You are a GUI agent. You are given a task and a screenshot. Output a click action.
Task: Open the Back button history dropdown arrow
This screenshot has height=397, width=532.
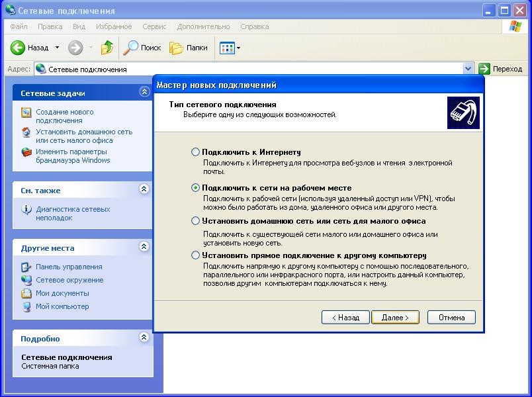[x=58, y=48]
